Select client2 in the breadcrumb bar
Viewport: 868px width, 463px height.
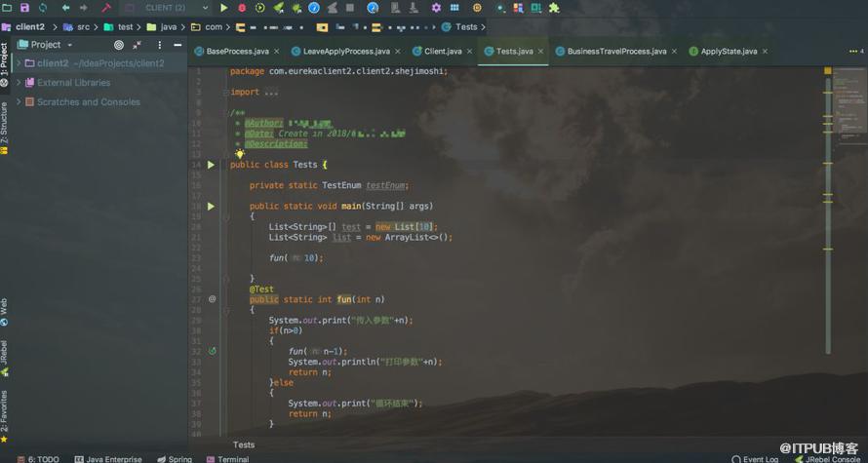pyautogui.click(x=29, y=26)
